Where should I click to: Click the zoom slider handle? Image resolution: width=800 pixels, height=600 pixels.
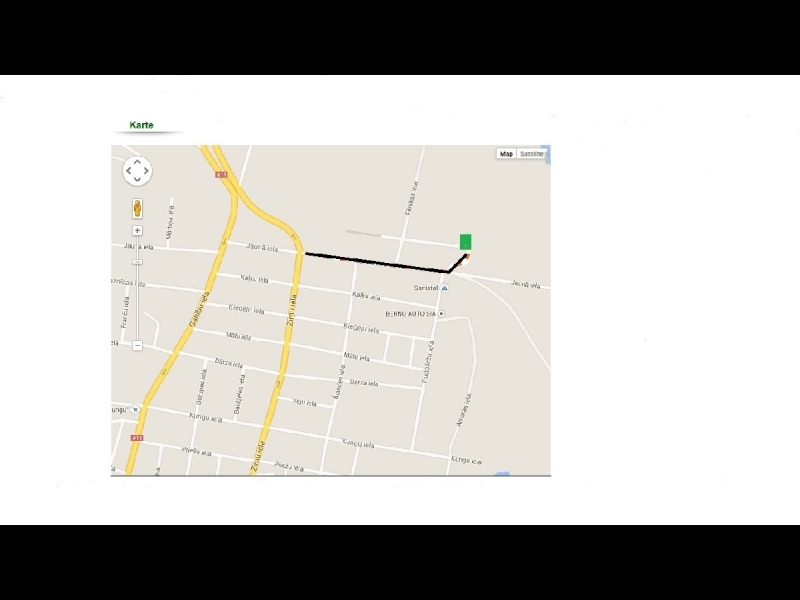tap(137, 262)
